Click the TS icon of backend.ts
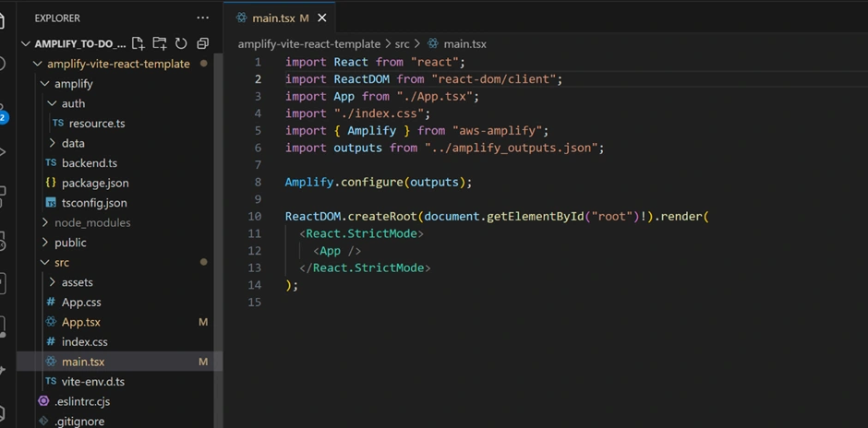 [x=51, y=163]
